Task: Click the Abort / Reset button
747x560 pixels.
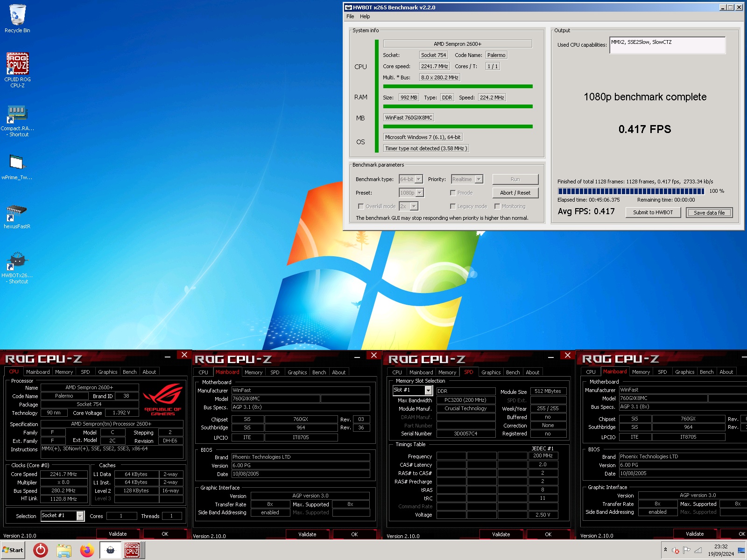Action: tap(515, 193)
